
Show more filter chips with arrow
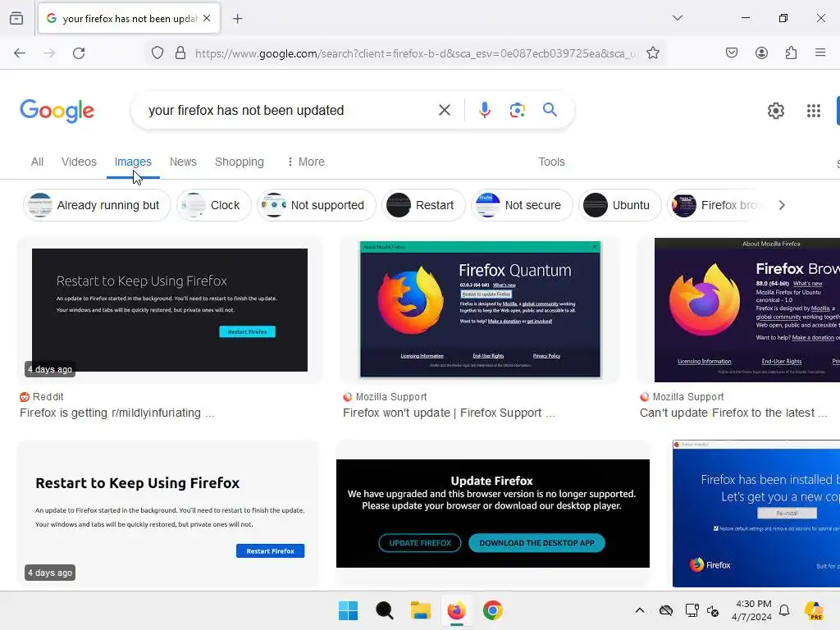pos(782,205)
